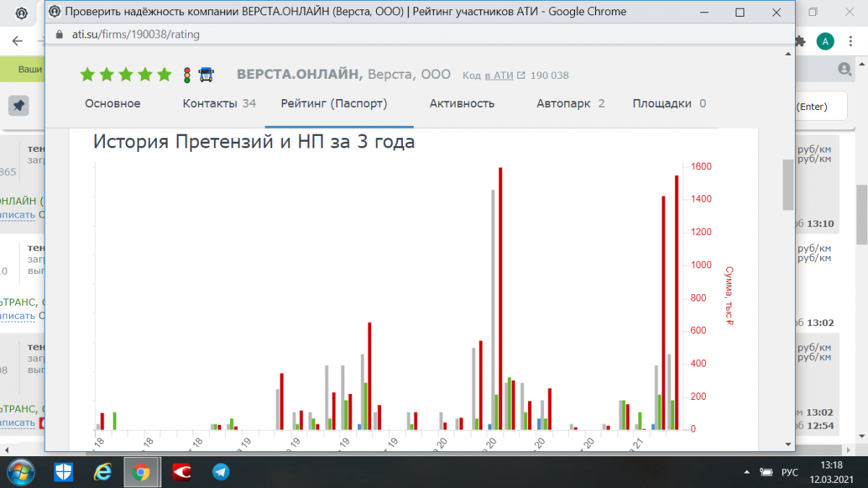The width and height of the screenshot is (868, 488).
Task: Switch to the Основное tab
Action: (113, 103)
